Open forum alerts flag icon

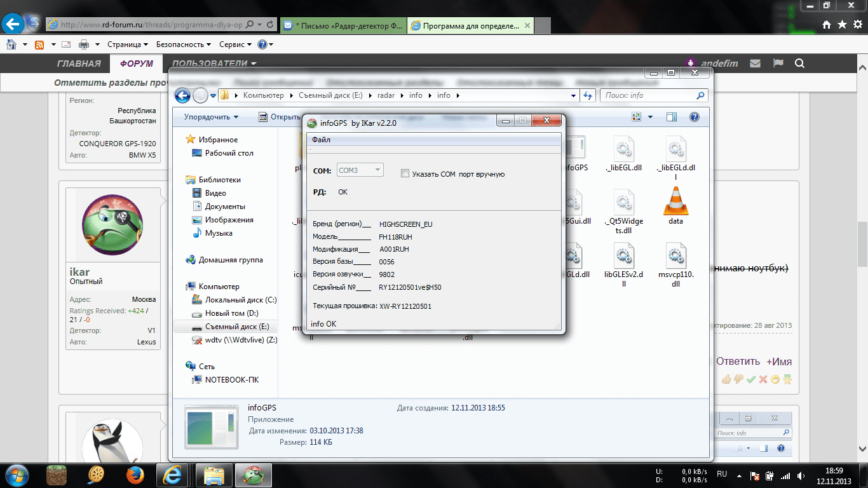(778, 64)
